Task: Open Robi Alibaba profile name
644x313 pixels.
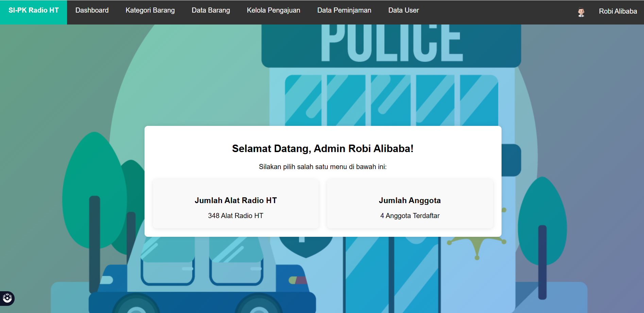Action: click(x=618, y=11)
